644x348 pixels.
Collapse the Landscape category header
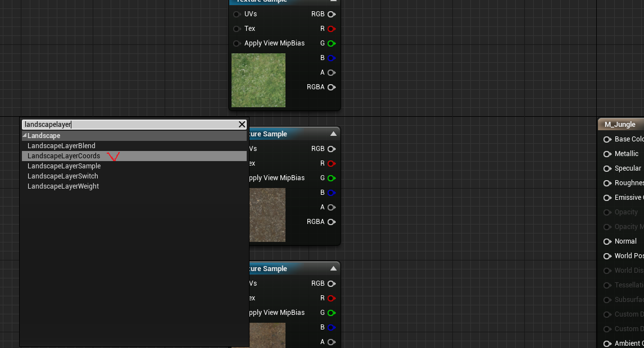point(25,135)
